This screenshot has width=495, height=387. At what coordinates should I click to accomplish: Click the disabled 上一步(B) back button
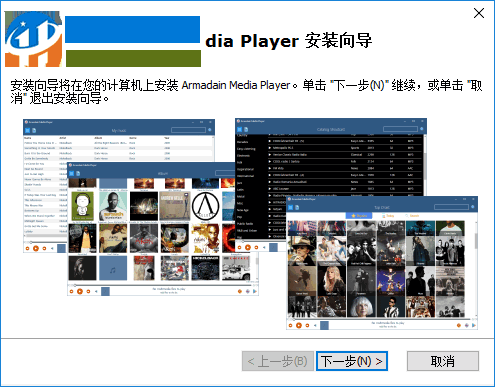point(278,361)
